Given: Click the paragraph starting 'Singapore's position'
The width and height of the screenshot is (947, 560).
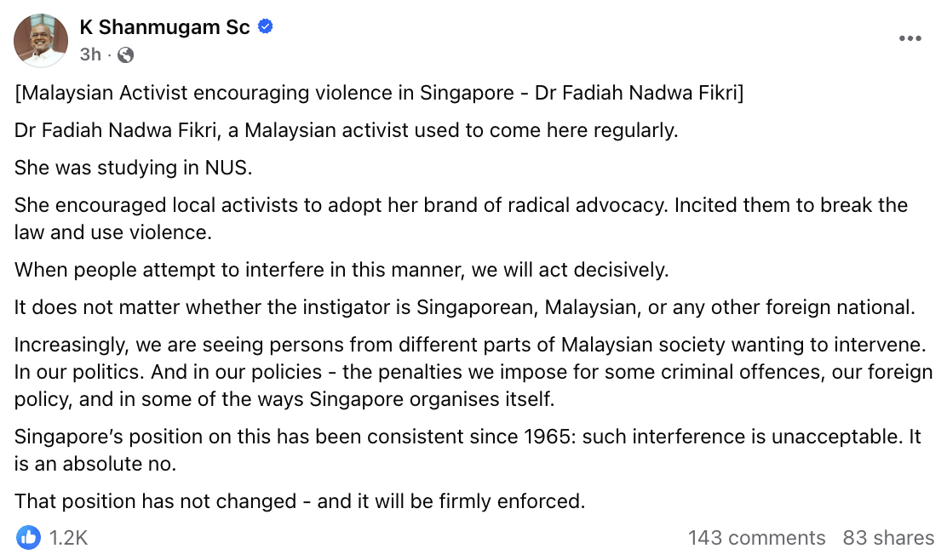Looking at the screenshot, I should tap(467, 449).
